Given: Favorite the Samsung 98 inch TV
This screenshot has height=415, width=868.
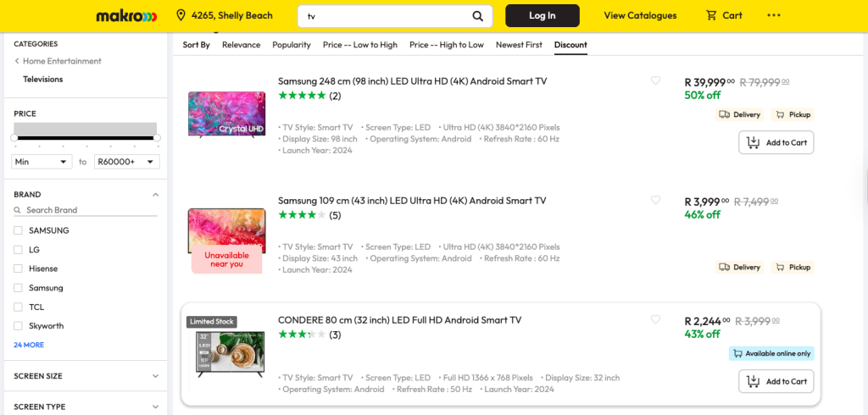Looking at the screenshot, I should [x=655, y=80].
